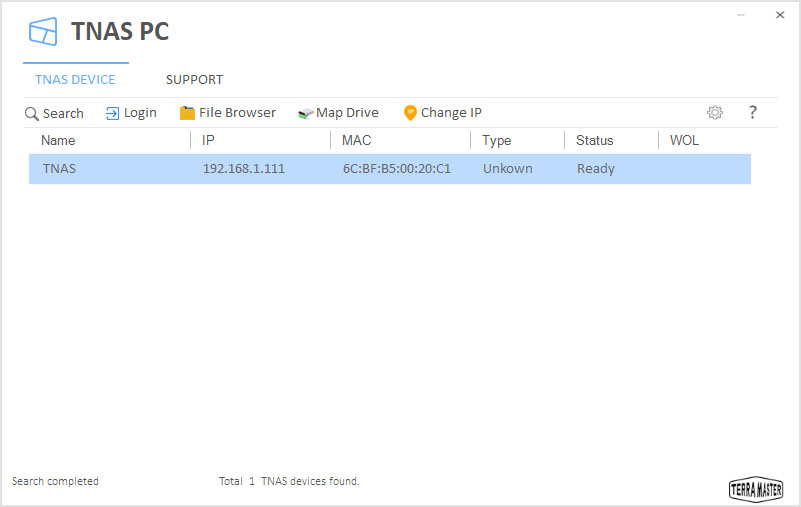Click the Search completed status text
Screen dimensions: 801x507
(55, 481)
